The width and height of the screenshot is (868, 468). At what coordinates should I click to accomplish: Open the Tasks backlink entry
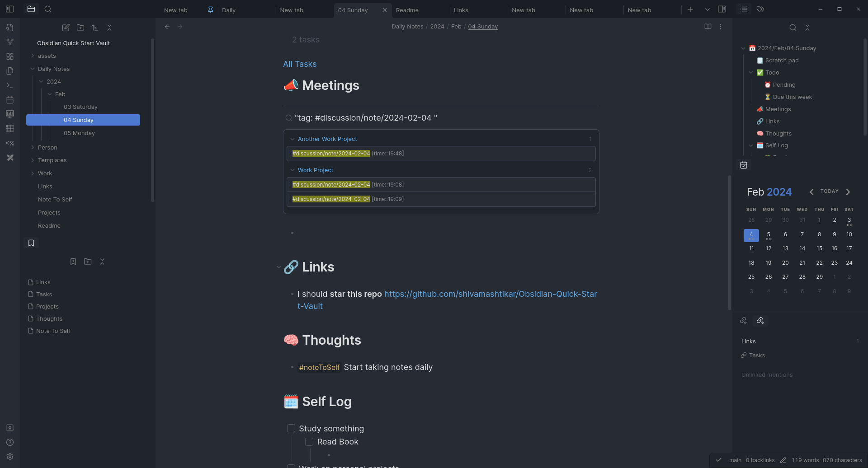pos(757,356)
